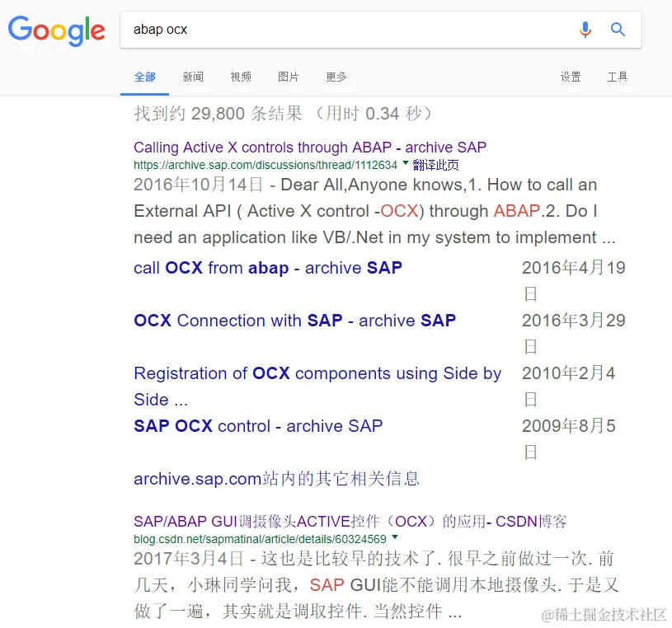This screenshot has width=672, height=628.
Task: Open archive.sap.com站内的其它相关信息 link
Action: [x=276, y=479]
